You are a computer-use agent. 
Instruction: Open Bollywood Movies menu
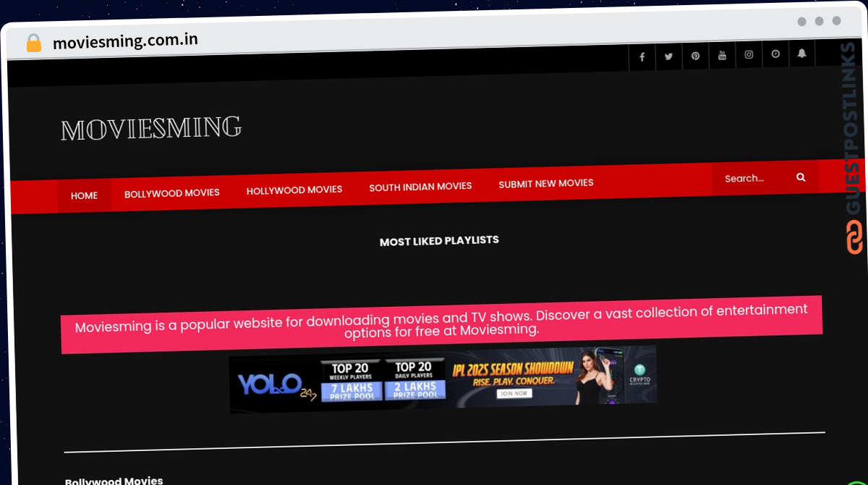172,193
